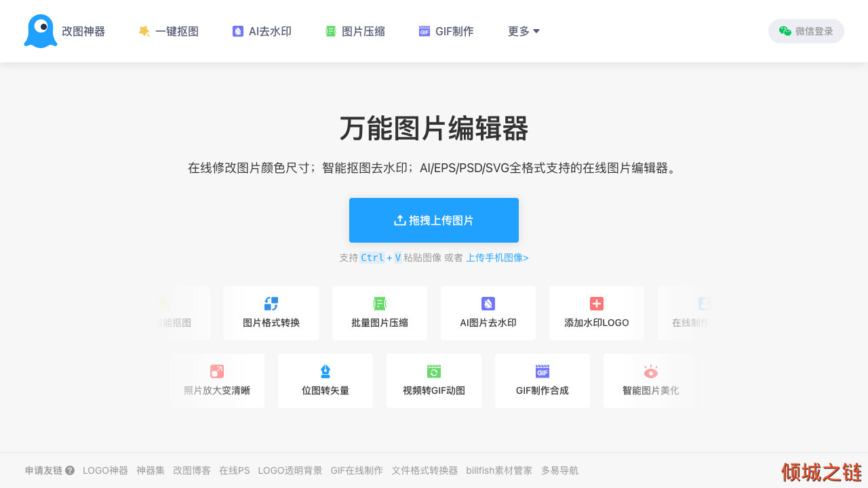Click the 申请友链 footer text

click(x=43, y=470)
